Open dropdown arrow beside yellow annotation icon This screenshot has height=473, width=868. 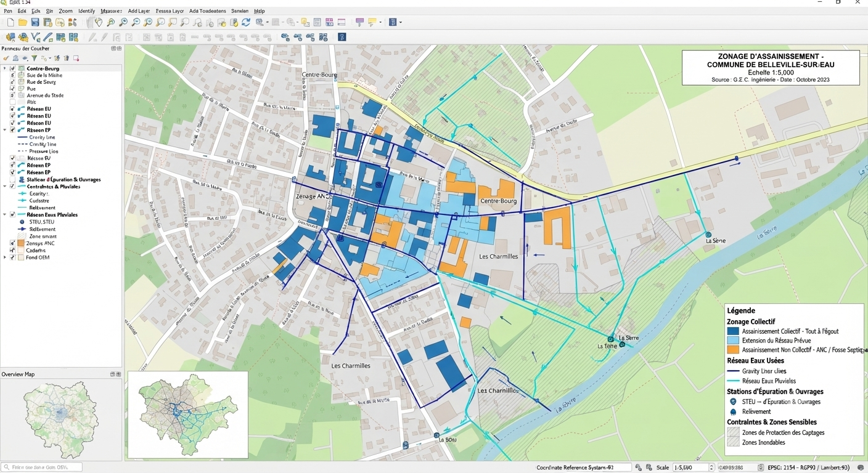pyautogui.click(x=380, y=22)
